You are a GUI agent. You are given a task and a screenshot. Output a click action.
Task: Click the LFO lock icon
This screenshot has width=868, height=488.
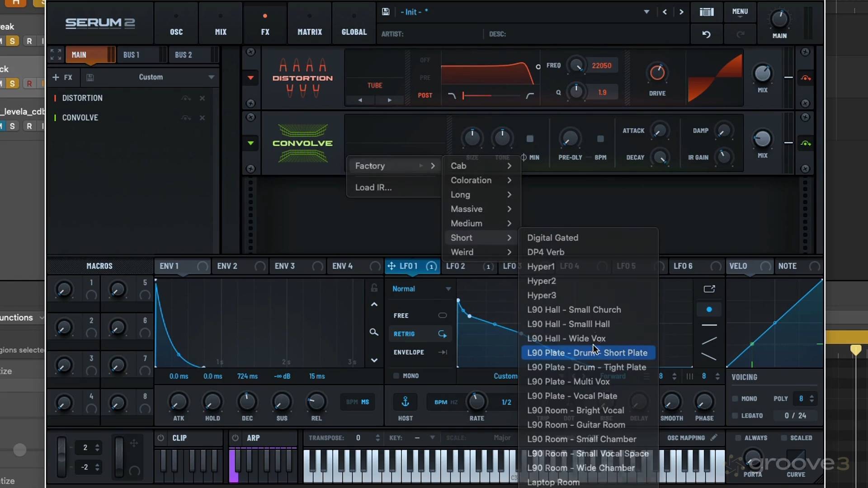pyautogui.click(x=374, y=288)
